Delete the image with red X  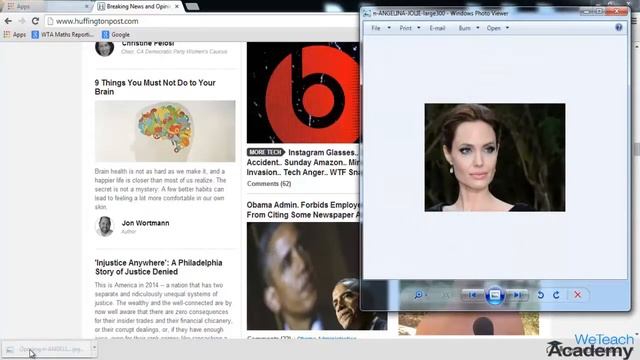[578, 295]
